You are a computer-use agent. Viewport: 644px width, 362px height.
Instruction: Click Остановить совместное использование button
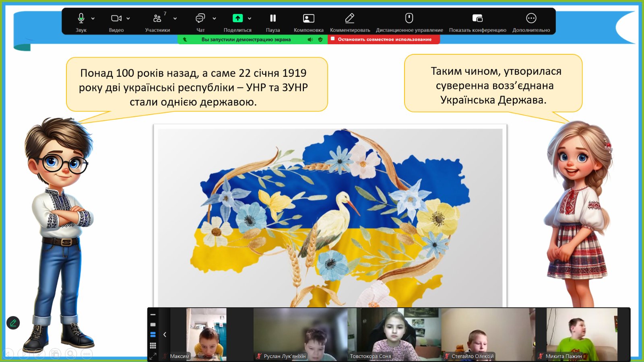(384, 39)
